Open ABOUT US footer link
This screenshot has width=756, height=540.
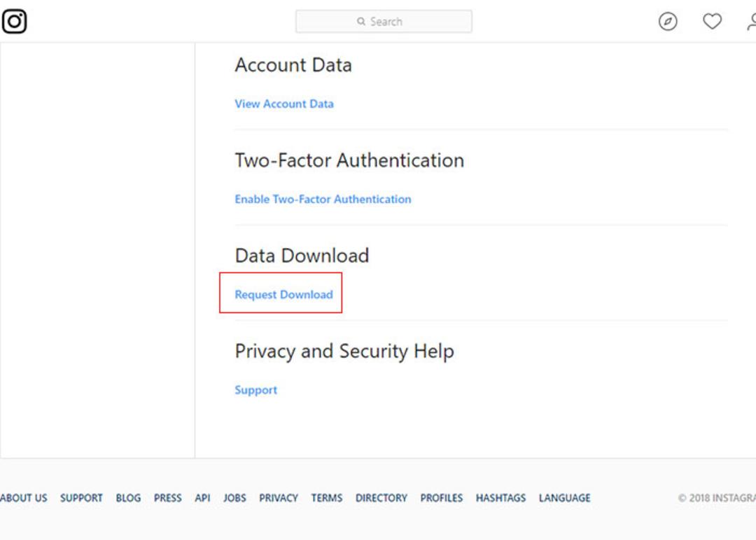click(x=24, y=498)
